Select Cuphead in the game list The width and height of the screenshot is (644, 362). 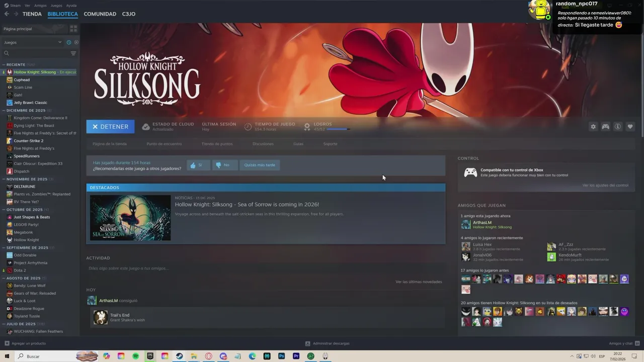tap(22, 80)
